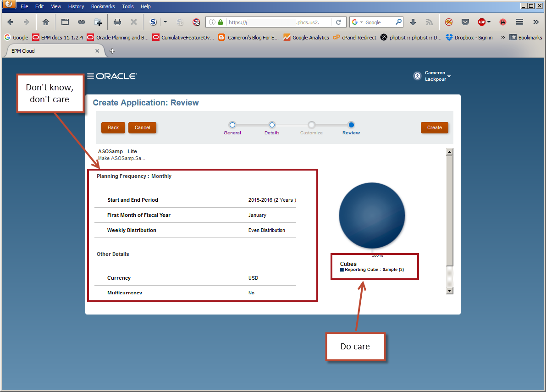Click the accessibility settings icon near username
The image size is (546, 392).
tap(417, 76)
